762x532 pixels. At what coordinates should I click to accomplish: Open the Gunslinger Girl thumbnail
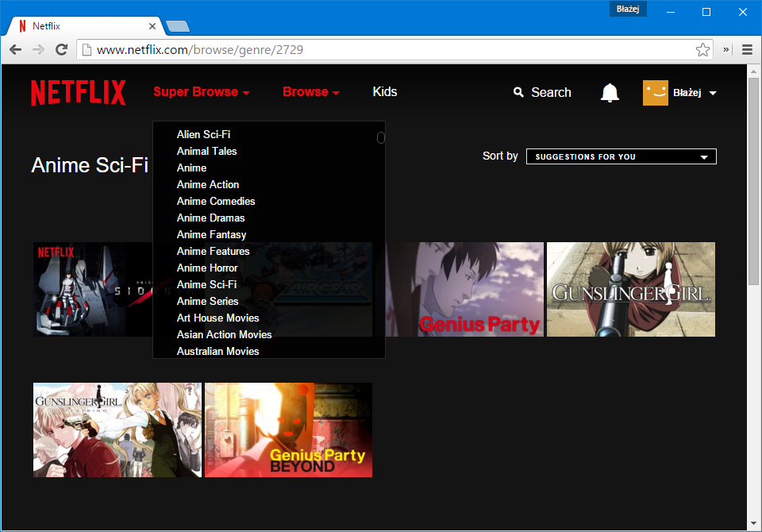631,289
